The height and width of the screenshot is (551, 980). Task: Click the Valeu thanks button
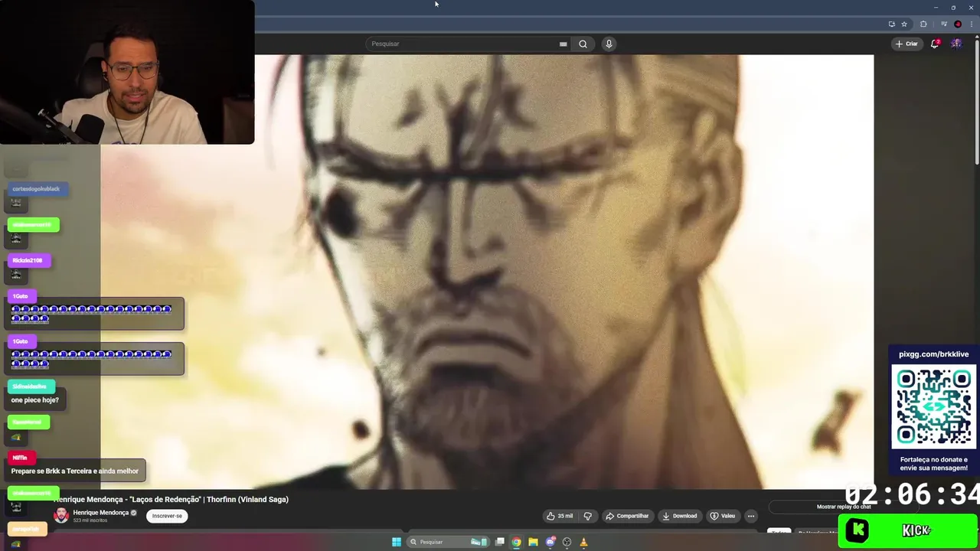(722, 516)
